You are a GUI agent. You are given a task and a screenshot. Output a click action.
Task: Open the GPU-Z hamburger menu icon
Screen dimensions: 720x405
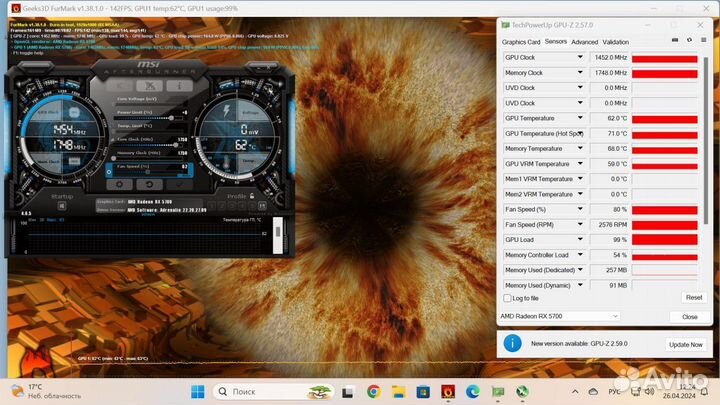[x=703, y=40]
